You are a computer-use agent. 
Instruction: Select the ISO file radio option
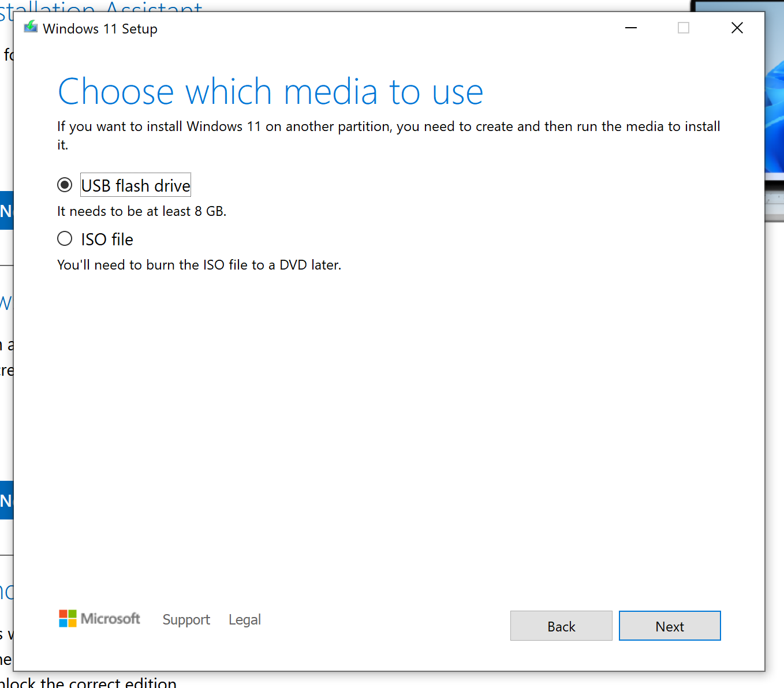65,238
